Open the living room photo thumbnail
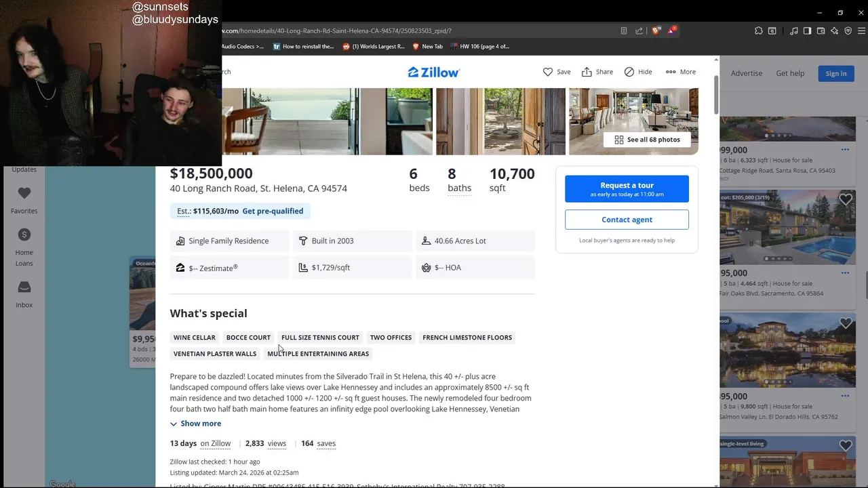Viewport: 868px width, 488px height. click(x=633, y=121)
